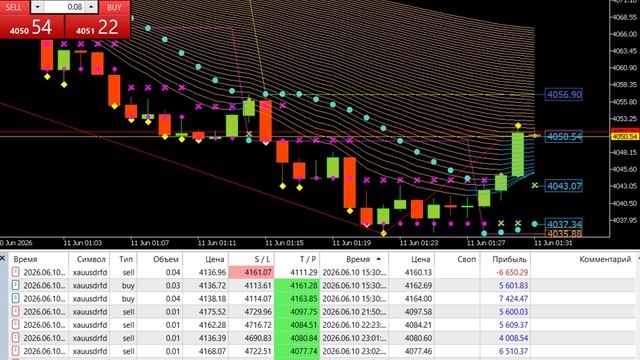
Task: Click the profit value 5 600.03
Action: [x=513, y=311]
